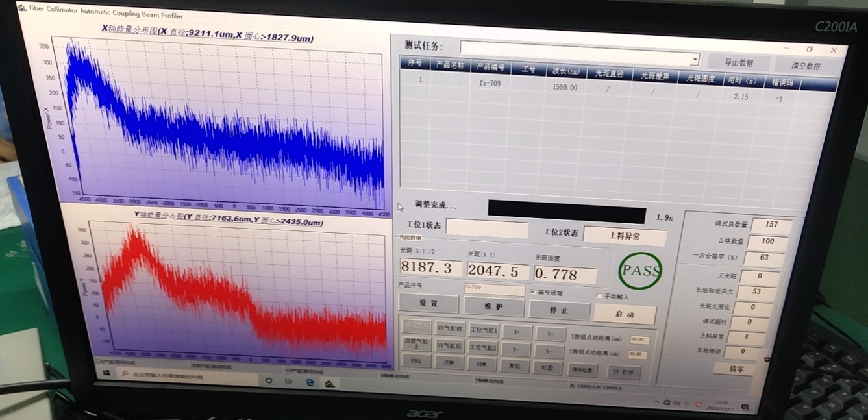Click the 保存位置 save position button
The image size is (868, 420).
tap(582, 369)
